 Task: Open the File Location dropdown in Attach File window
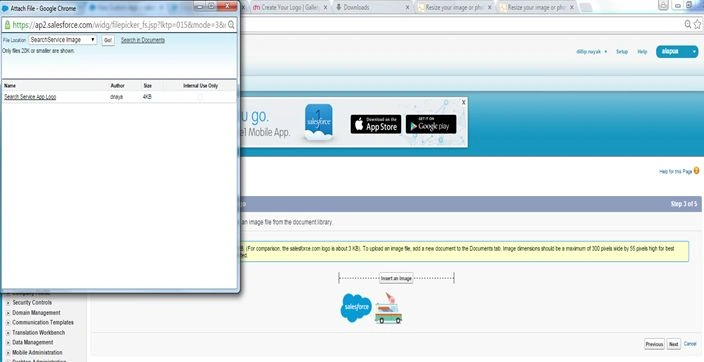pyautogui.click(x=63, y=40)
